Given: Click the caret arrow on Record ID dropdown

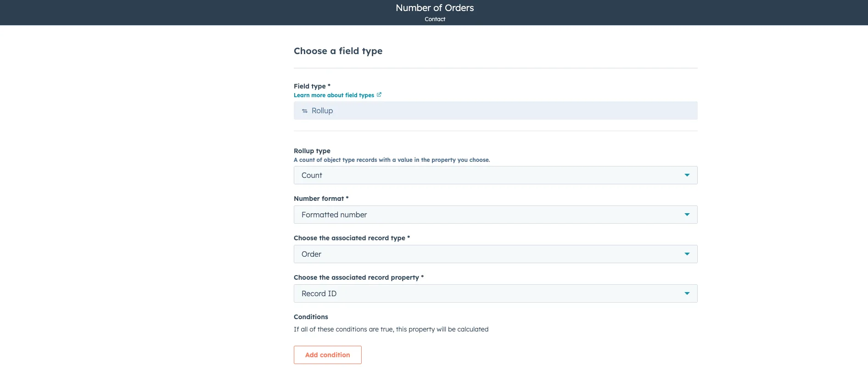Looking at the screenshot, I should coord(687,293).
